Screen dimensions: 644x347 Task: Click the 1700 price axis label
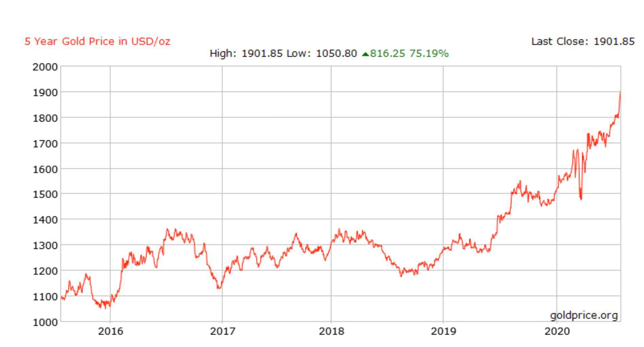click(45, 143)
